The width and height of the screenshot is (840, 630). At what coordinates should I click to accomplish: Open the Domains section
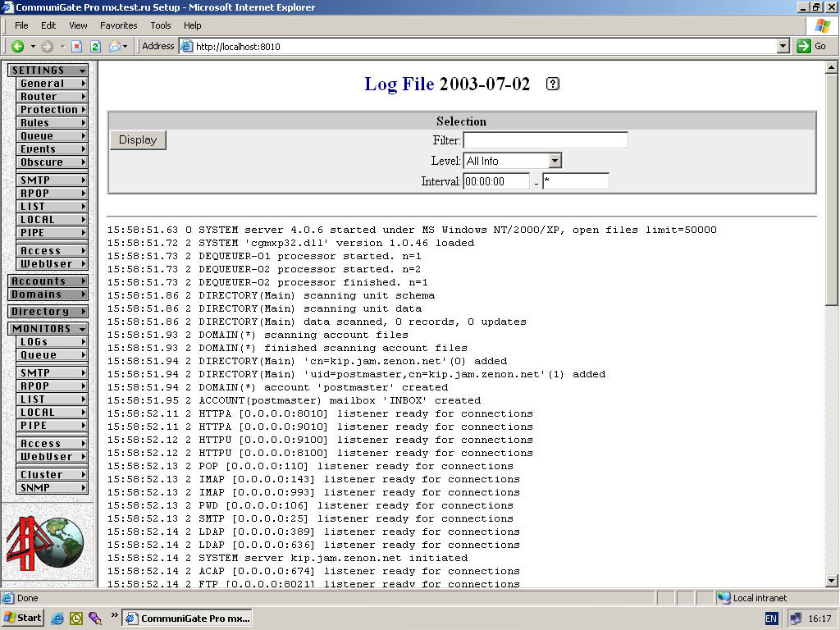pos(48,294)
